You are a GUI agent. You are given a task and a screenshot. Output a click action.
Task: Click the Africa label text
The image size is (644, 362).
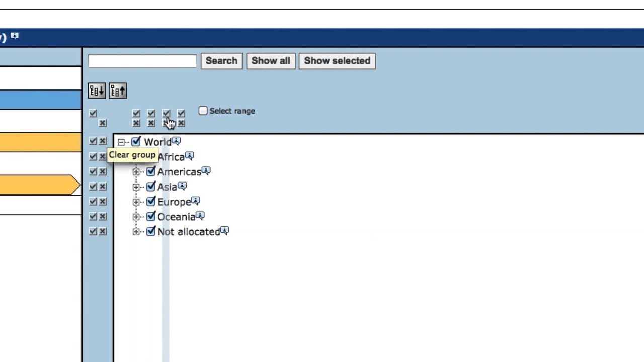(171, 157)
